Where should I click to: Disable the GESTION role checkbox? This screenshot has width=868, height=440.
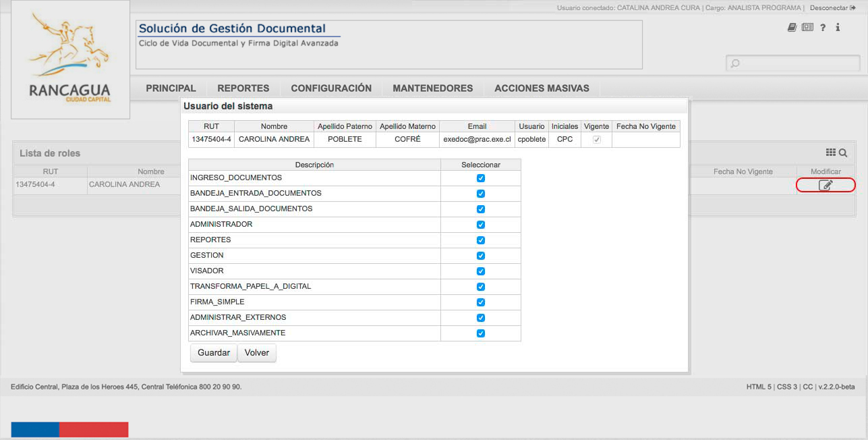coord(481,256)
